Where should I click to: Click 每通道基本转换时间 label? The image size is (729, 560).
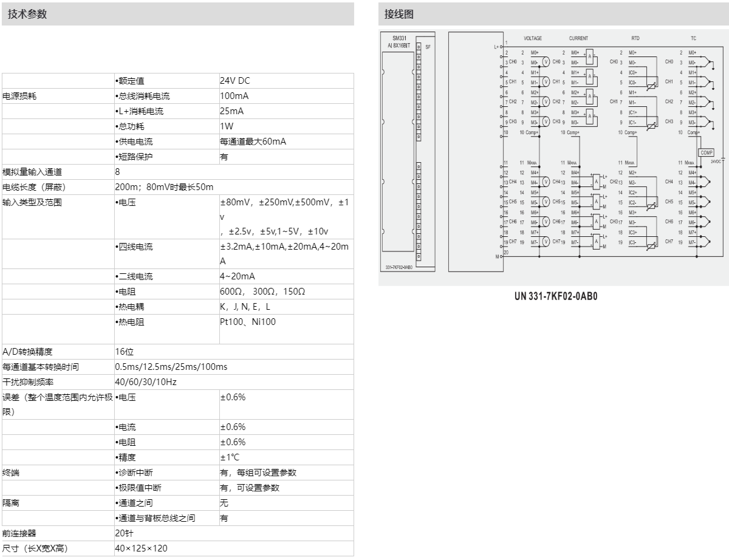click(41, 367)
